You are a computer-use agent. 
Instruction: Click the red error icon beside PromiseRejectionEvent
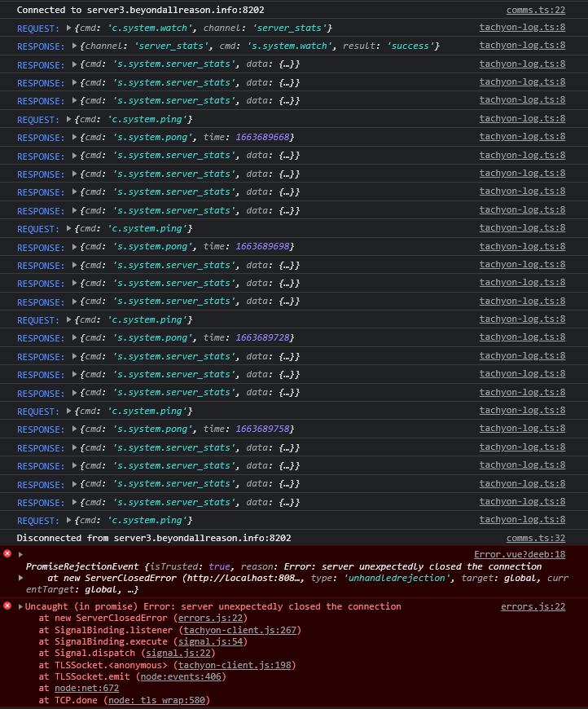pos(8,553)
